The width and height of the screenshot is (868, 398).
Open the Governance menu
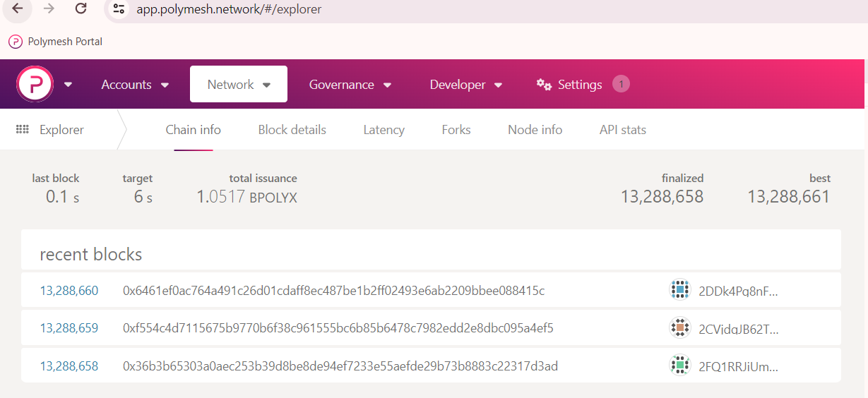click(x=350, y=85)
